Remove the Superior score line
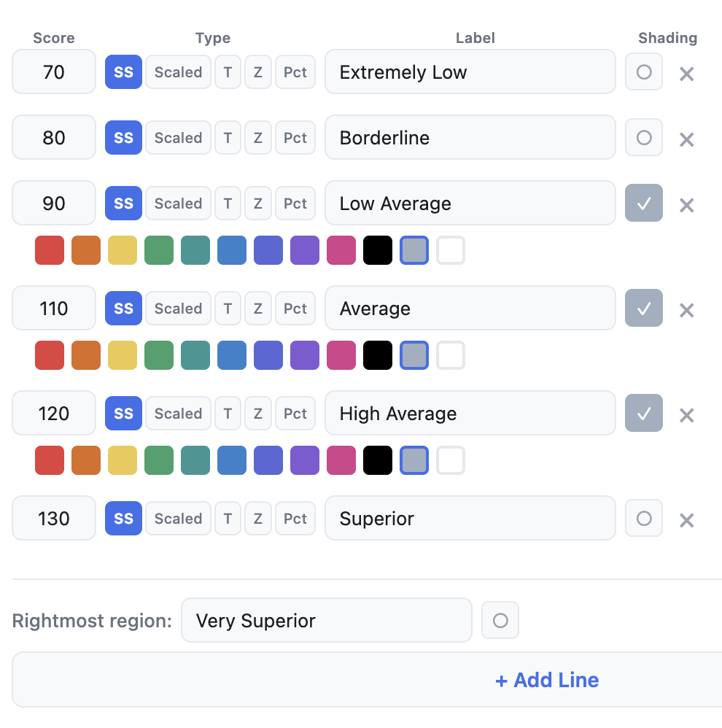The image size is (722, 728). [686, 519]
